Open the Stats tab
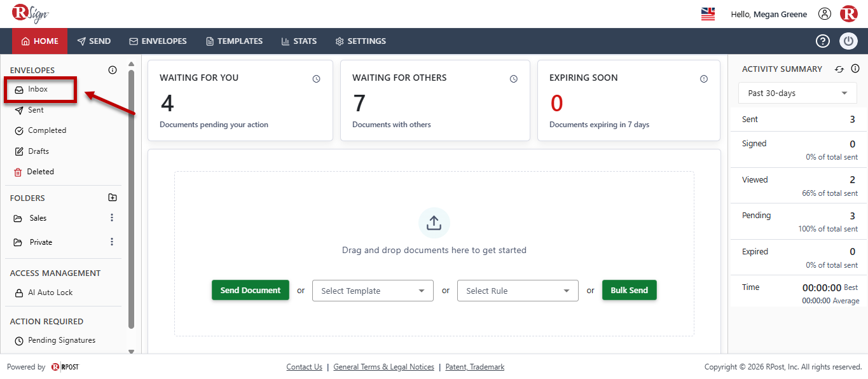This screenshot has height=379, width=868. point(299,41)
